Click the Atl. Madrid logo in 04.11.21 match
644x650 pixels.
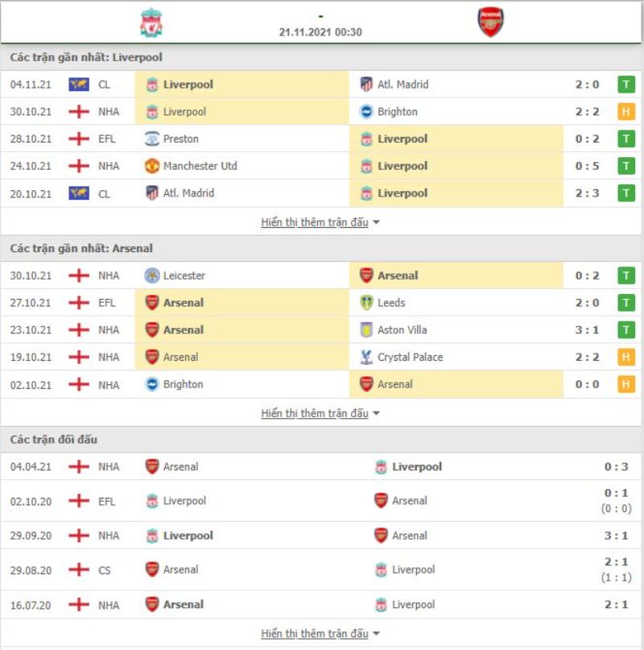pyautogui.click(x=366, y=84)
